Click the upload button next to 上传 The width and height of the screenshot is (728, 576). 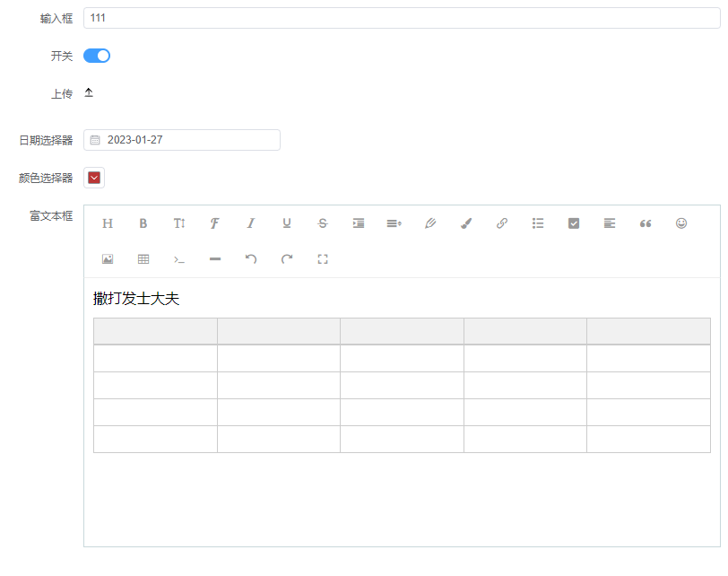pos(89,92)
